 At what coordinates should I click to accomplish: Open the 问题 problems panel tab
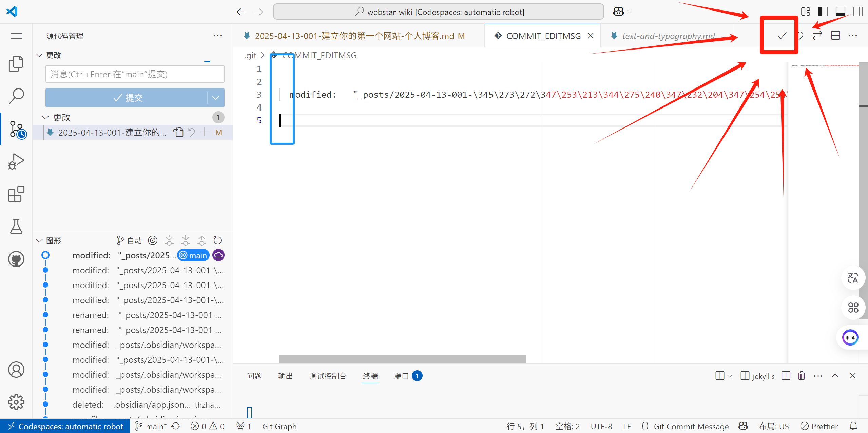tap(254, 376)
